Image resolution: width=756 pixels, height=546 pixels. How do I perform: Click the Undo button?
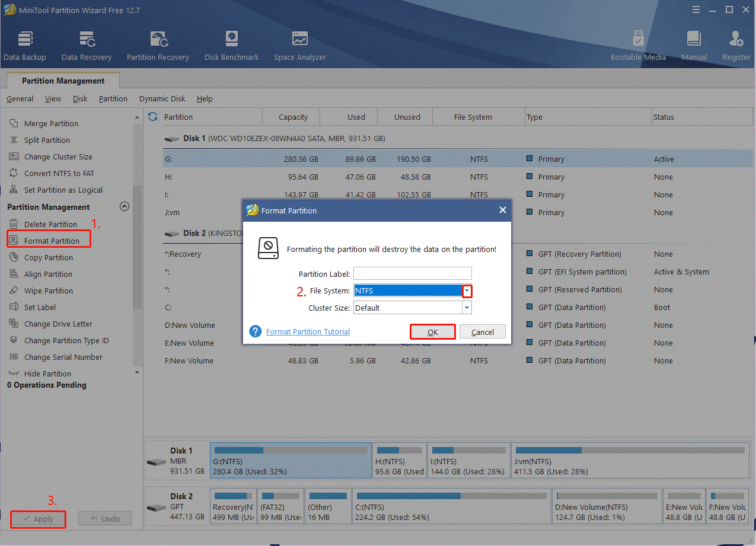(105, 519)
